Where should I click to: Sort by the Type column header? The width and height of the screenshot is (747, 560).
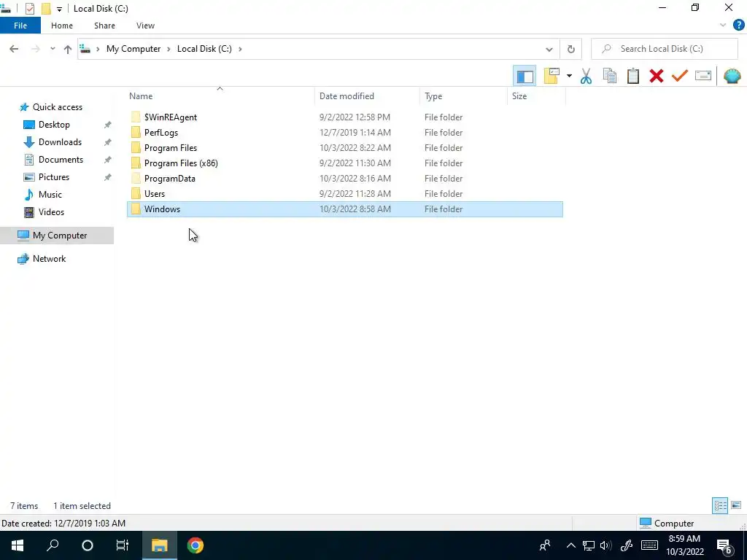pos(463,96)
